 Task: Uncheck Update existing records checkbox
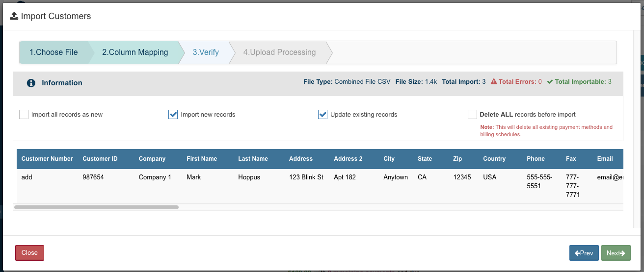point(322,115)
